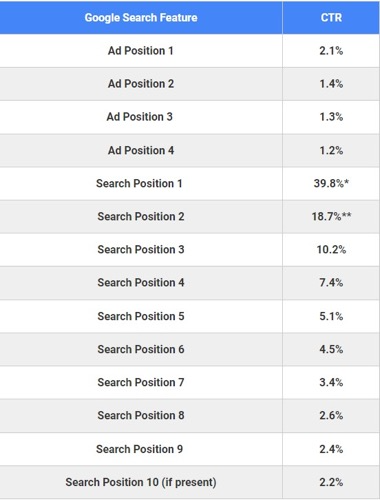Select the Search Position 3 cell
The image size is (380, 500).
click(141, 249)
